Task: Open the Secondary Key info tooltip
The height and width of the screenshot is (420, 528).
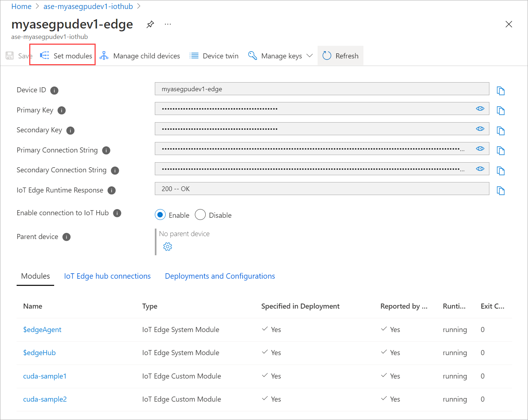Action: [70, 131]
